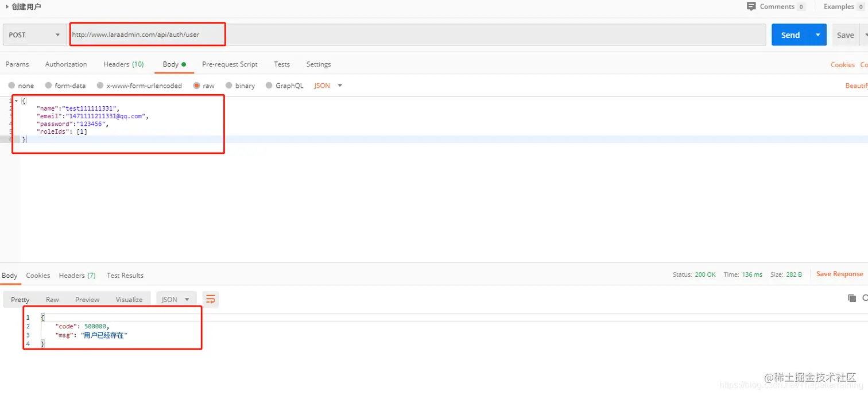Open Pre-request Script tab

(230, 64)
